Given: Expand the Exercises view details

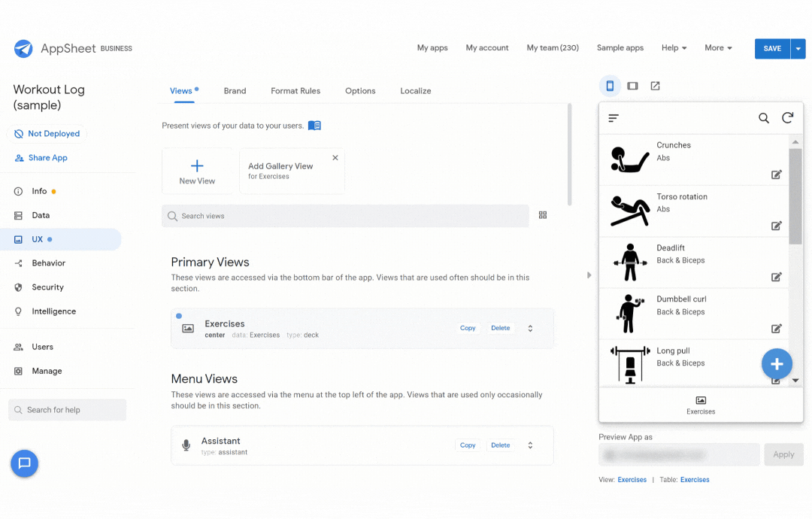Looking at the screenshot, I should pyautogui.click(x=530, y=329).
